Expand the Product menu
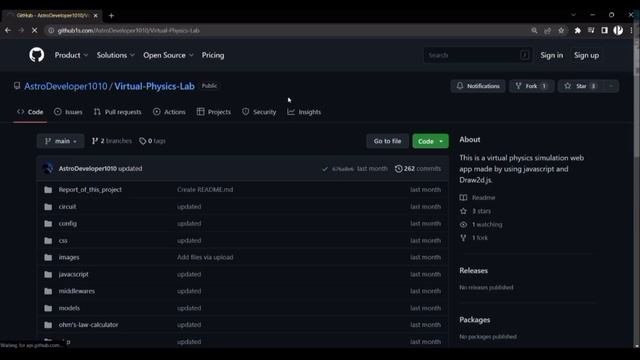The image size is (640, 360). tap(71, 55)
